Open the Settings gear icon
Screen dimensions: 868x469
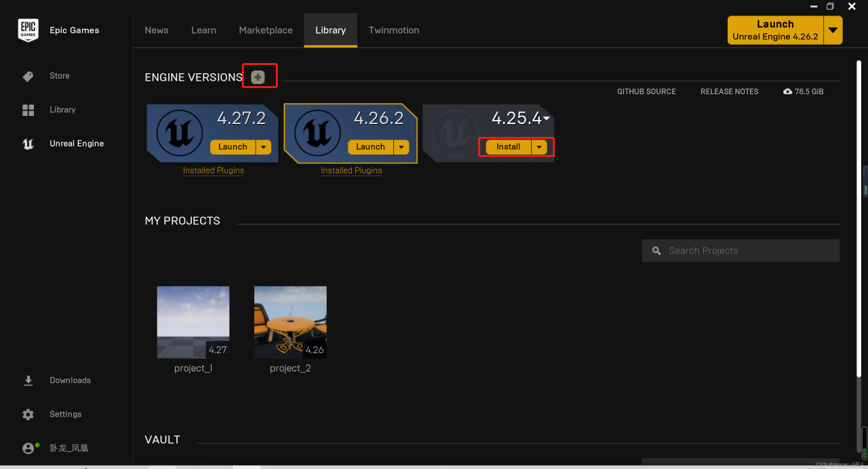coord(28,414)
